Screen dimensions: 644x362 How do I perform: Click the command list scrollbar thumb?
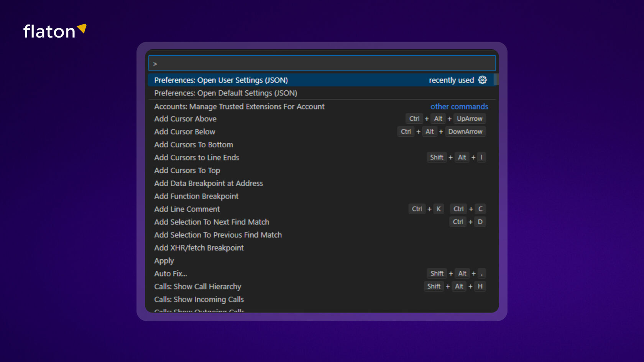tap(496, 80)
